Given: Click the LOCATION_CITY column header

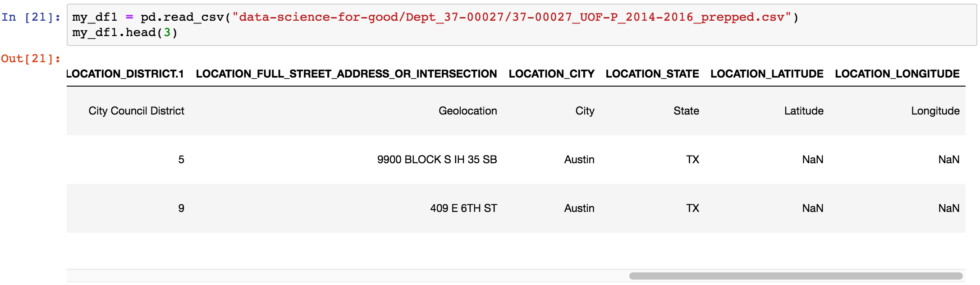Looking at the screenshot, I should (x=551, y=74).
